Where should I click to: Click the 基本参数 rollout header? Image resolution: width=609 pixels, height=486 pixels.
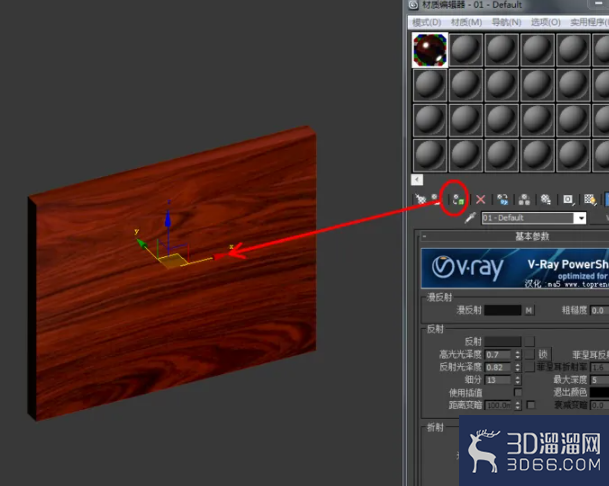(x=515, y=236)
